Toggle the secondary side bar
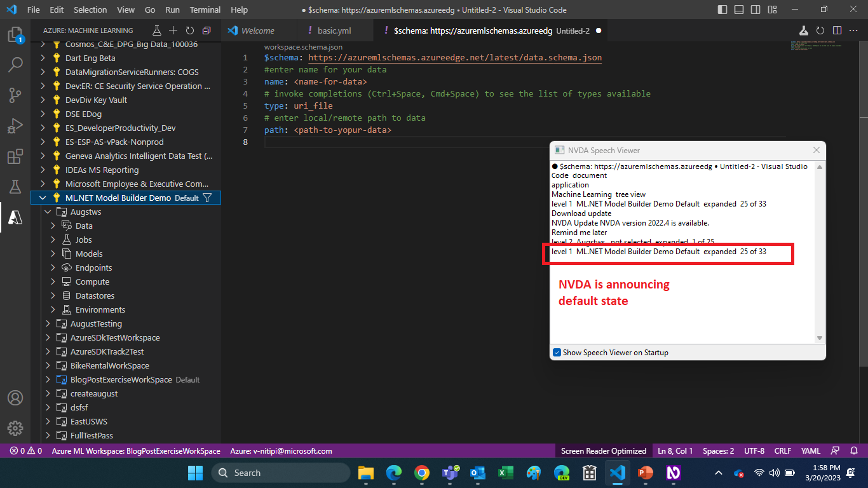The height and width of the screenshot is (488, 868). 755,10
